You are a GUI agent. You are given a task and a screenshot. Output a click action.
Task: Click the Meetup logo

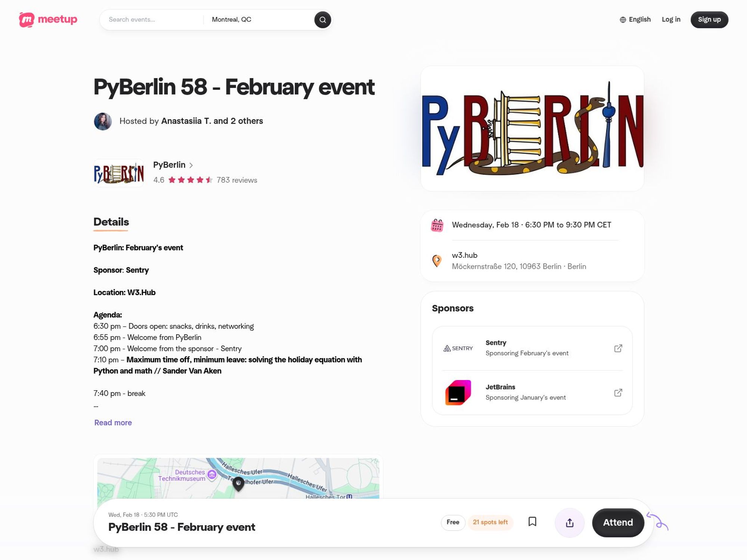coord(48,19)
